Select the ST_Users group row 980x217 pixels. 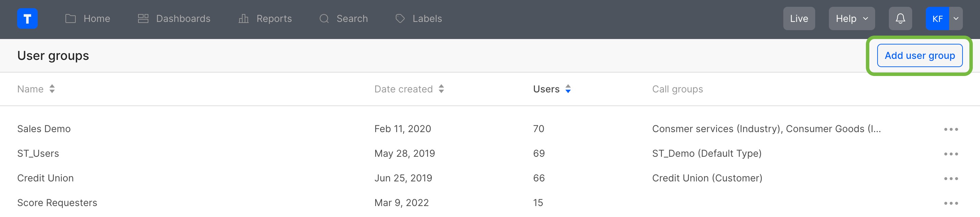click(38, 153)
